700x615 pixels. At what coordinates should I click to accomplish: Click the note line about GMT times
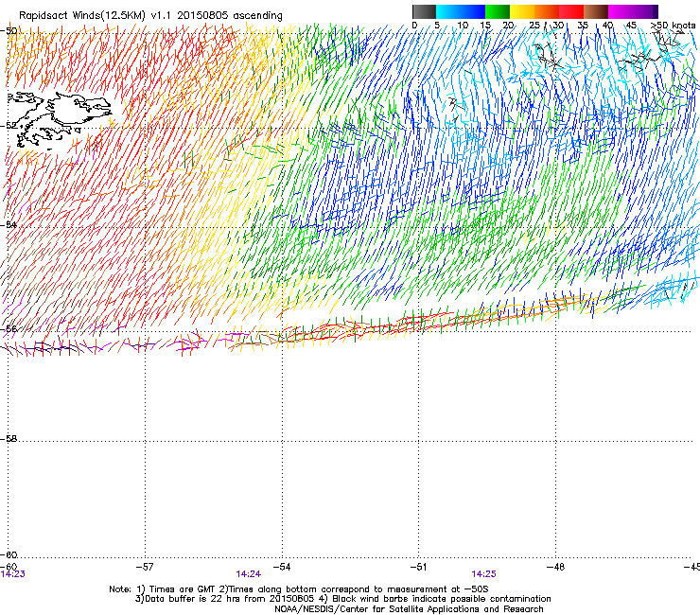point(299,589)
